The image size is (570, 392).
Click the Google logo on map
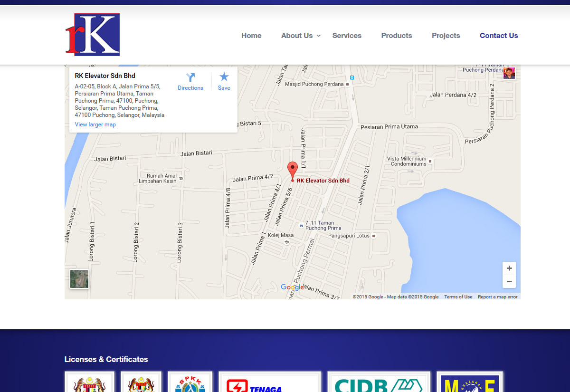[292, 287]
